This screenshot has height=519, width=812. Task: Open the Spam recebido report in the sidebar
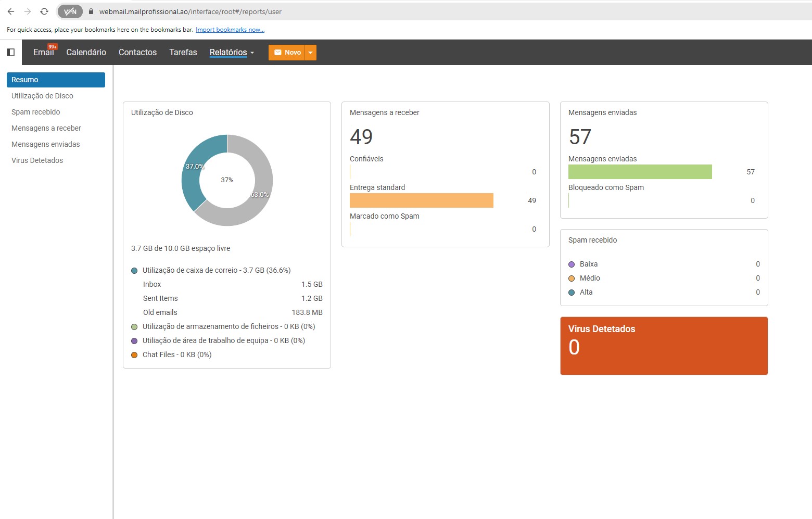point(35,112)
